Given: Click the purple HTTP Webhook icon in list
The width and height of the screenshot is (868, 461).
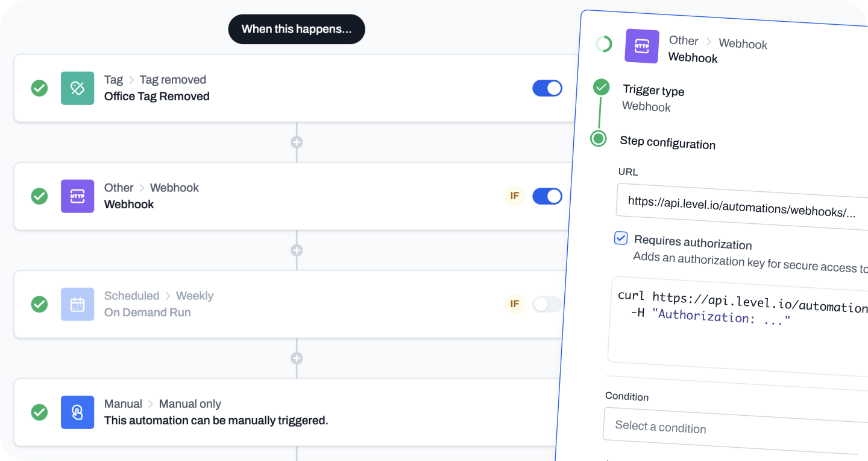Looking at the screenshot, I should click(77, 196).
